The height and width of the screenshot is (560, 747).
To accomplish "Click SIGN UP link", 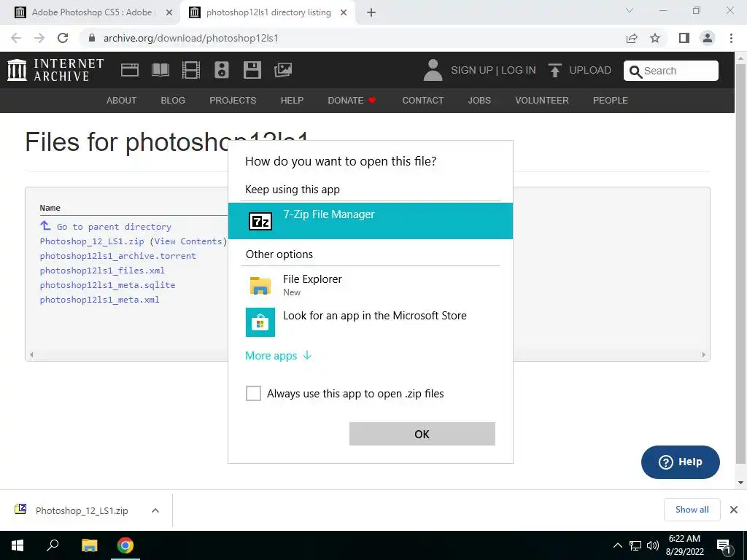I will click(x=472, y=70).
